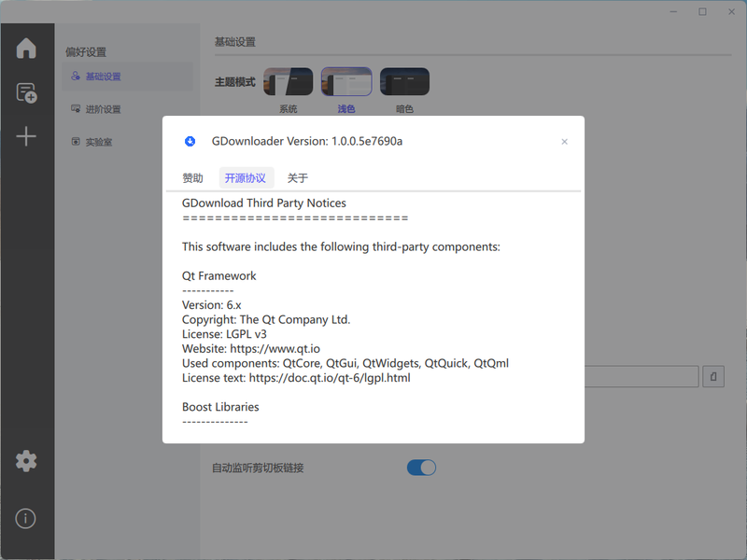
Task: Click the 基础设置 page heading
Action: click(x=235, y=42)
